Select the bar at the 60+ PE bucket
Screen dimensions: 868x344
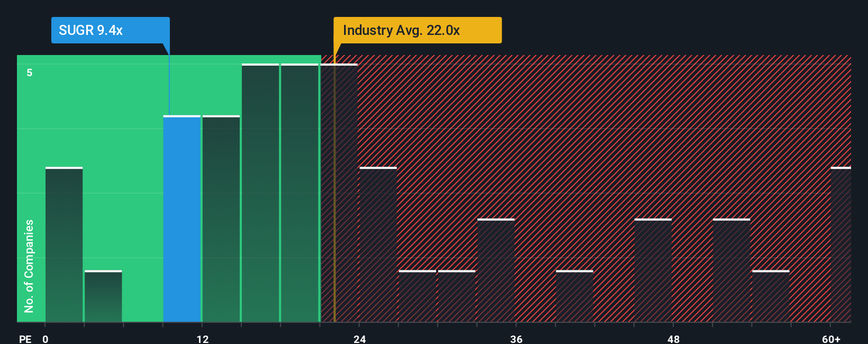[x=841, y=245]
